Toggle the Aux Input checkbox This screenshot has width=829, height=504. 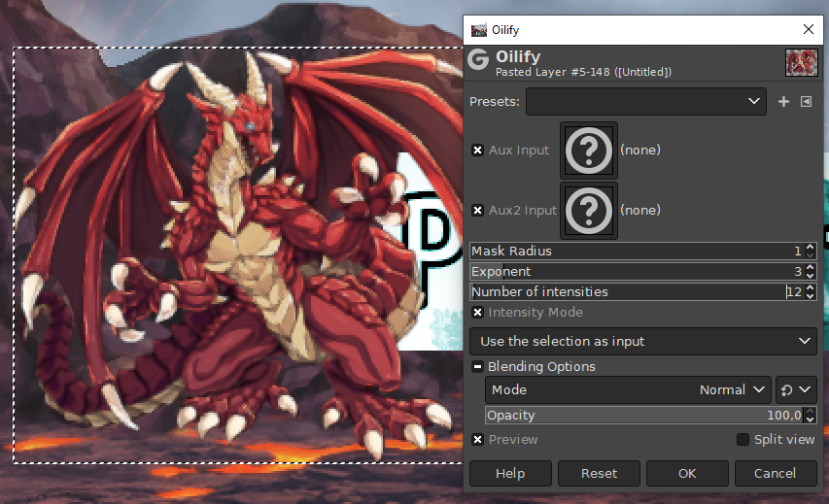click(x=477, y=151)
